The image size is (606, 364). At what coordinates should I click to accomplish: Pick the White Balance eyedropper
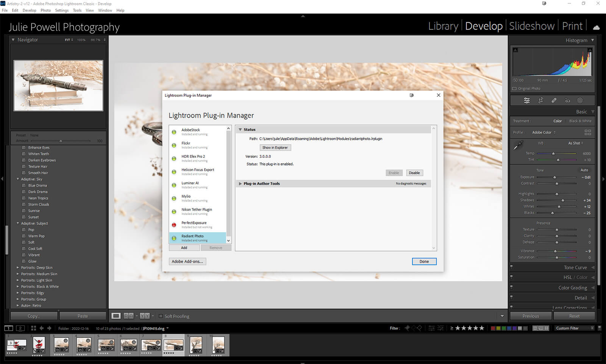[x=518, y=145]
